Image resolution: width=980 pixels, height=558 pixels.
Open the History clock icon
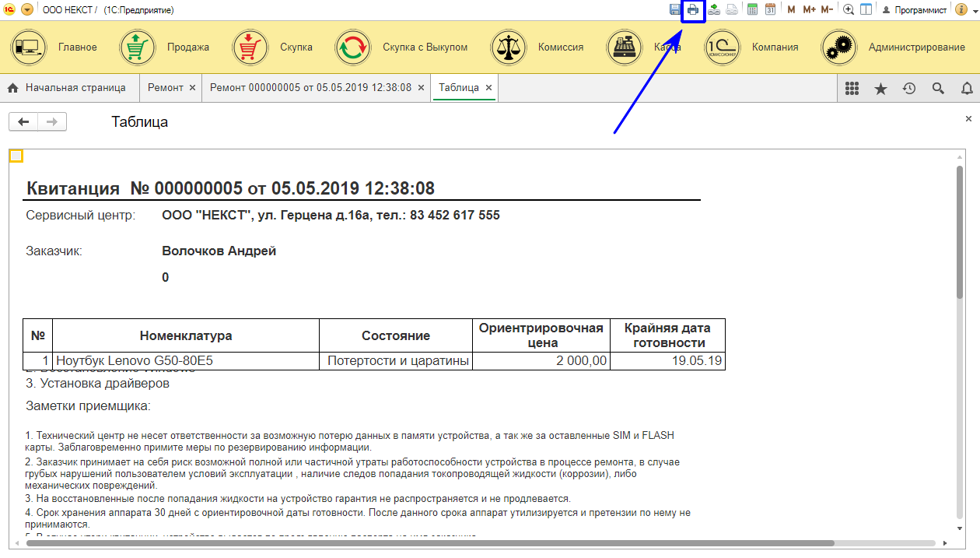[909, 89]
